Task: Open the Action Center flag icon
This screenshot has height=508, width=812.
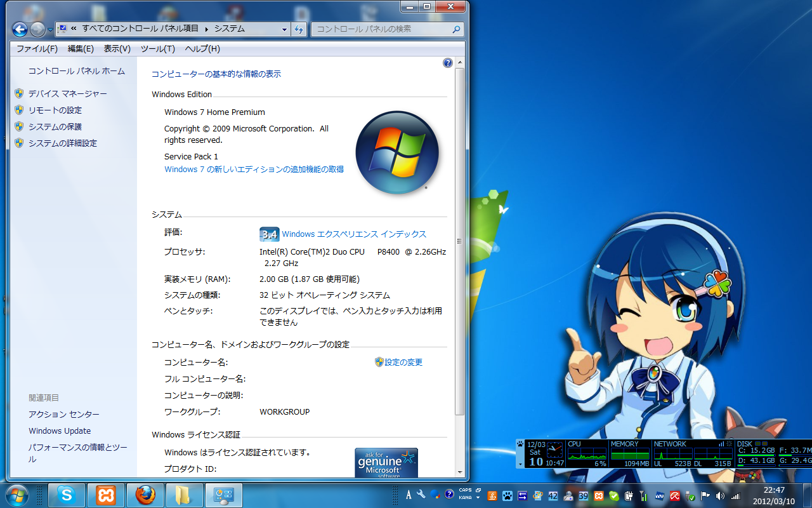Action: pyautogui.click(x=705, y=495)
